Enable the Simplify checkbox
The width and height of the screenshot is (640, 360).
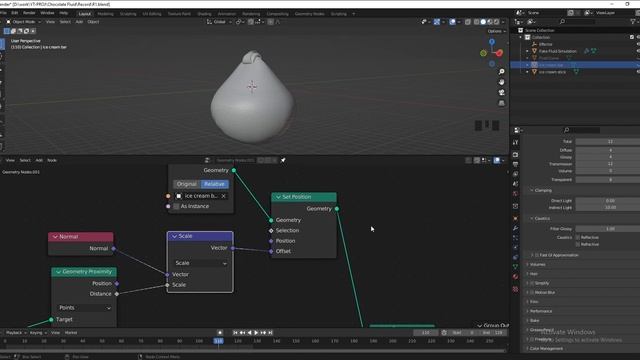tap(531, 283)
